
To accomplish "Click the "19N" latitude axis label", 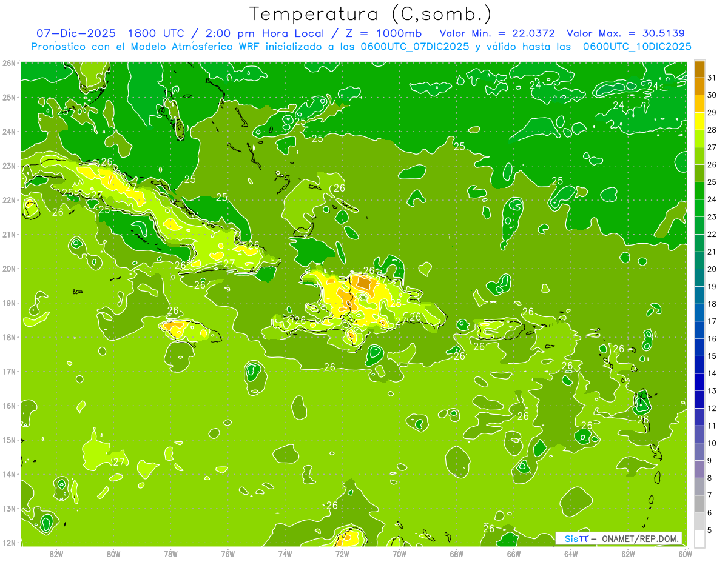I will [9, 303].
